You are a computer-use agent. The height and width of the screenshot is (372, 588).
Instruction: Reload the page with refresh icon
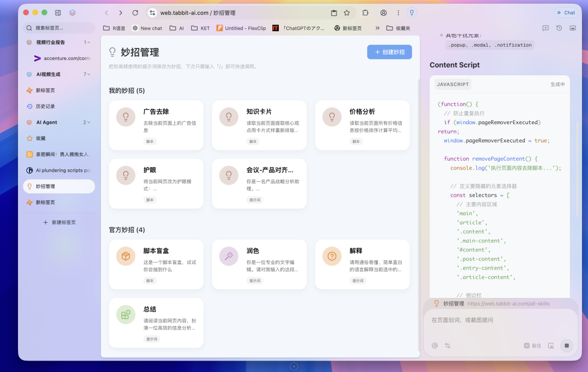[x=135, y=13]
